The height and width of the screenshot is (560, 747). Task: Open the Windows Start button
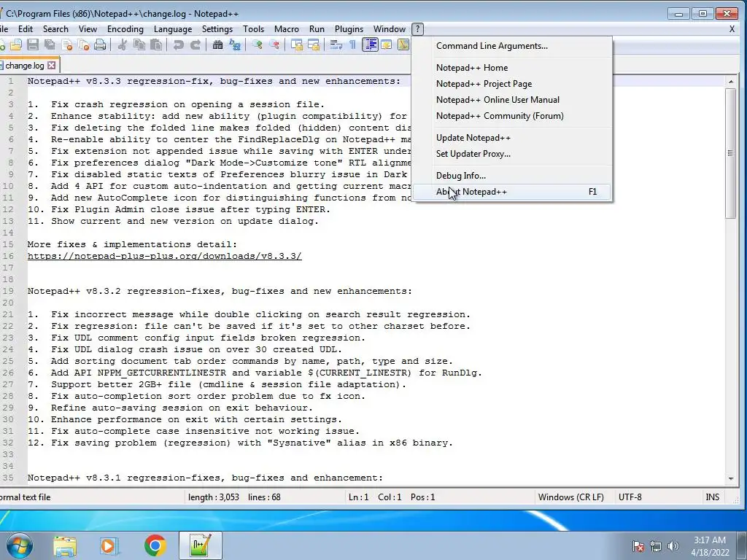(x=19, y=545)
